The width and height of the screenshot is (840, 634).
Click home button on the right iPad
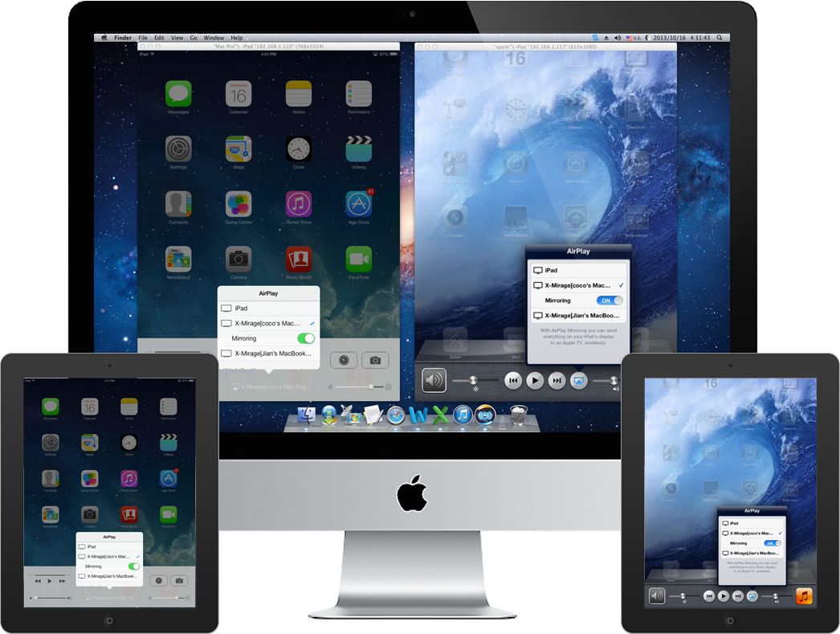point(730,620)
